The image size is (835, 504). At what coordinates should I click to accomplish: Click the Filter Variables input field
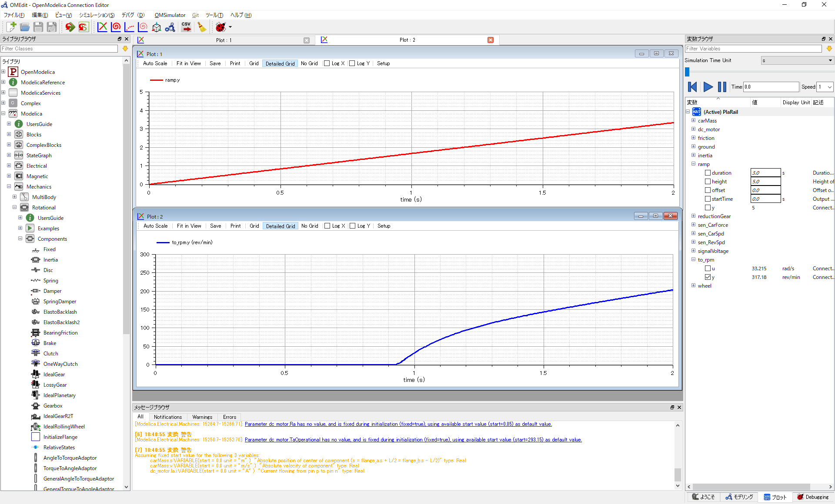753,49
